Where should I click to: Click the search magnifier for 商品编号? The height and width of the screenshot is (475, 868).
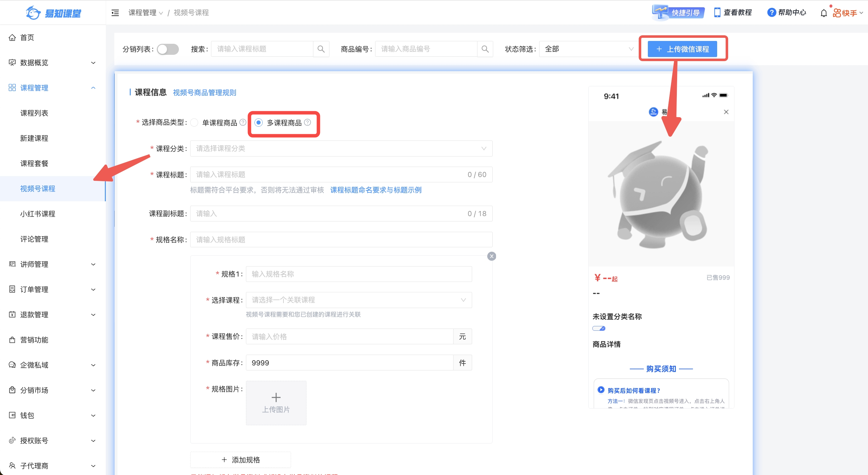click(485, 49)
